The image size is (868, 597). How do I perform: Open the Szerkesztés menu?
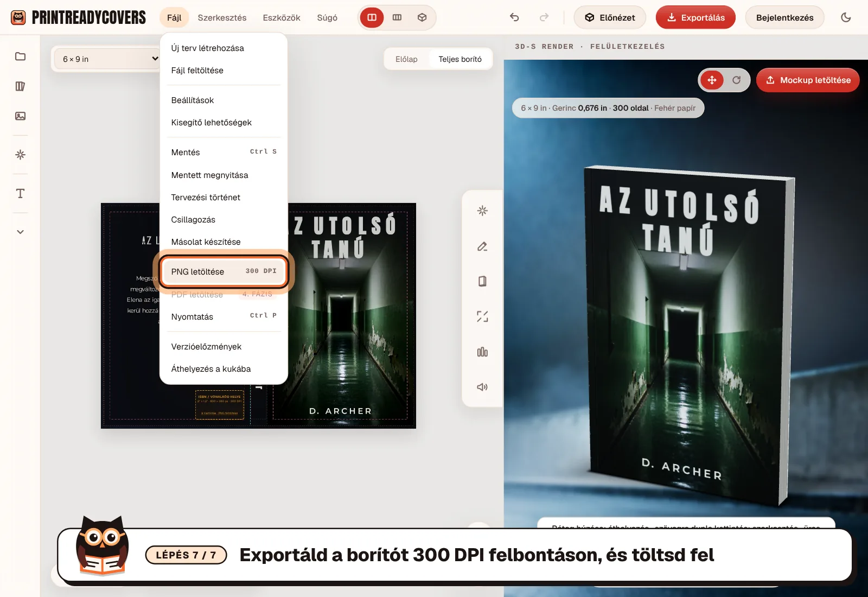point(222,17)
